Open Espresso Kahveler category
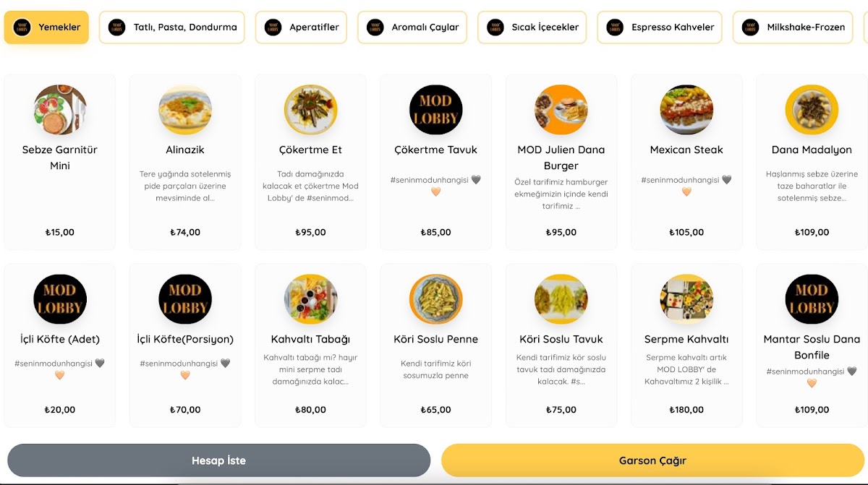Screen dimensions: 868x485 click(x=660, y=27)
